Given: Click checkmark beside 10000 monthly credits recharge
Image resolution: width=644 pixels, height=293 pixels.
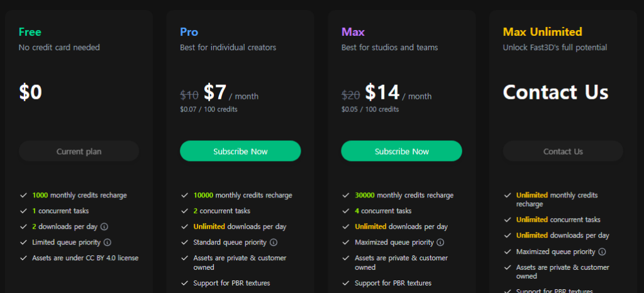Looking at the screenshot, I should pyautogui.click(x=185, y=195).
